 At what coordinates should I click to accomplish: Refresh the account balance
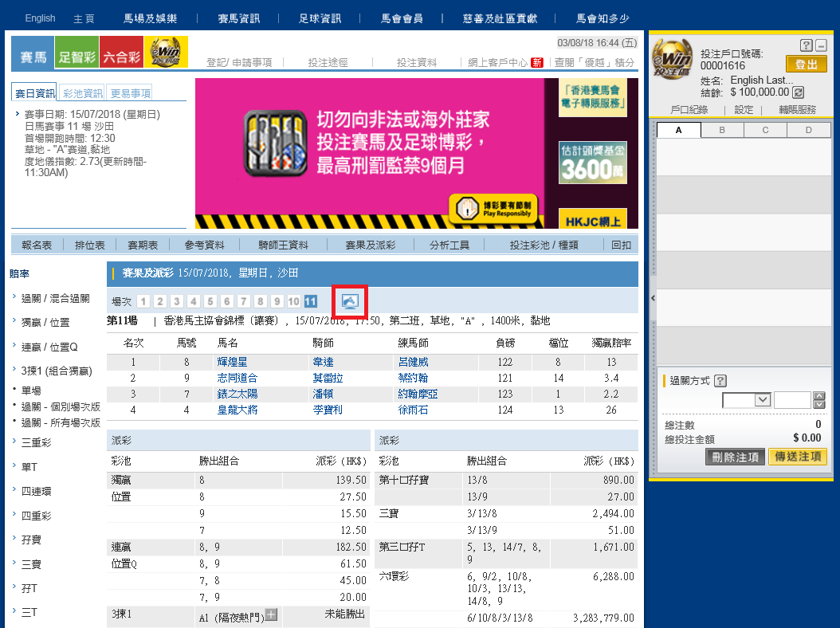tap(799, 92)
